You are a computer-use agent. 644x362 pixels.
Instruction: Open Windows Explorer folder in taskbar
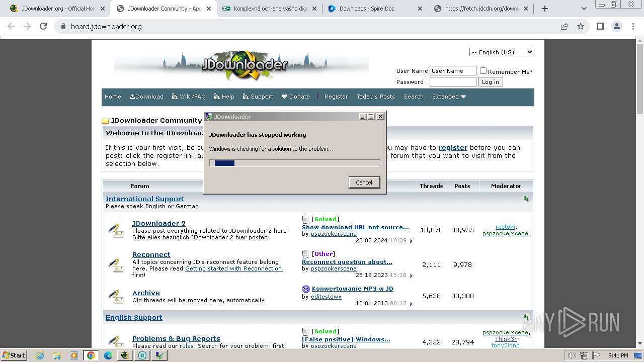click(x=57, y=355)
